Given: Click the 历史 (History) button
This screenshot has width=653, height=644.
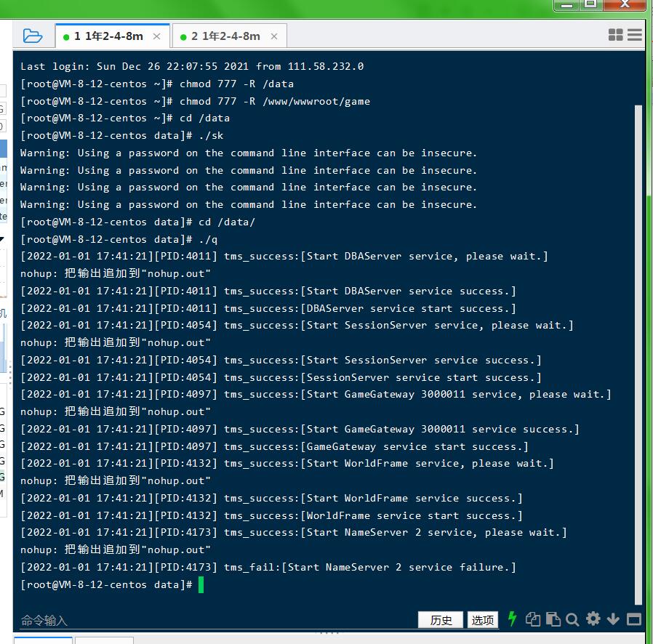Looking at the screenshot, I should [x=441, y=620].
